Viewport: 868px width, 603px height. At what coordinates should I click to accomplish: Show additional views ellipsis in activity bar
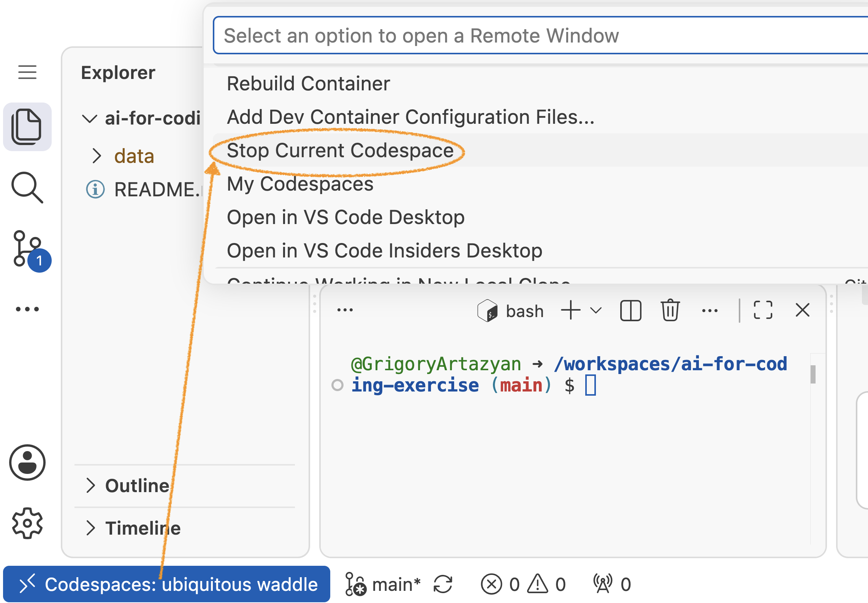click(x=27, y=309)
